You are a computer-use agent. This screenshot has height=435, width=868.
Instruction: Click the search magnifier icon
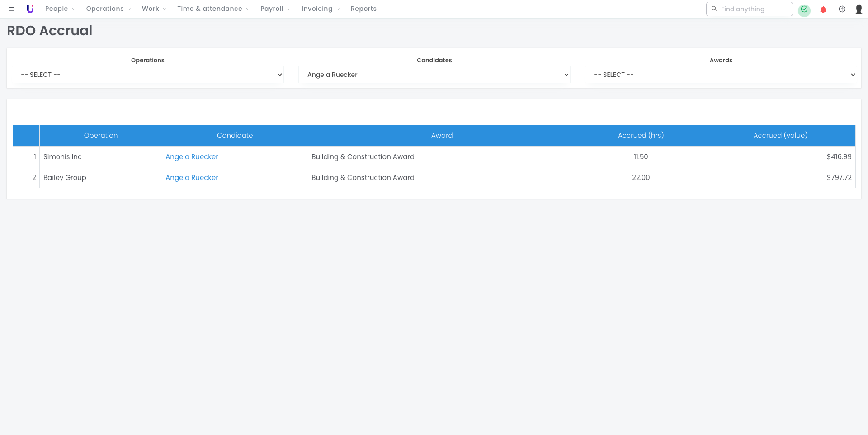(x=714, y=9)
